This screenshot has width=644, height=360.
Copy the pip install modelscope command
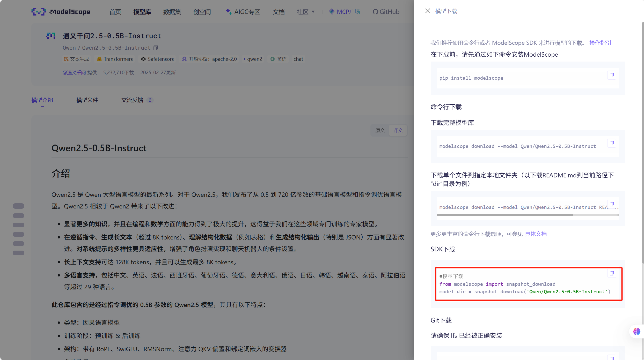point(612,75)
